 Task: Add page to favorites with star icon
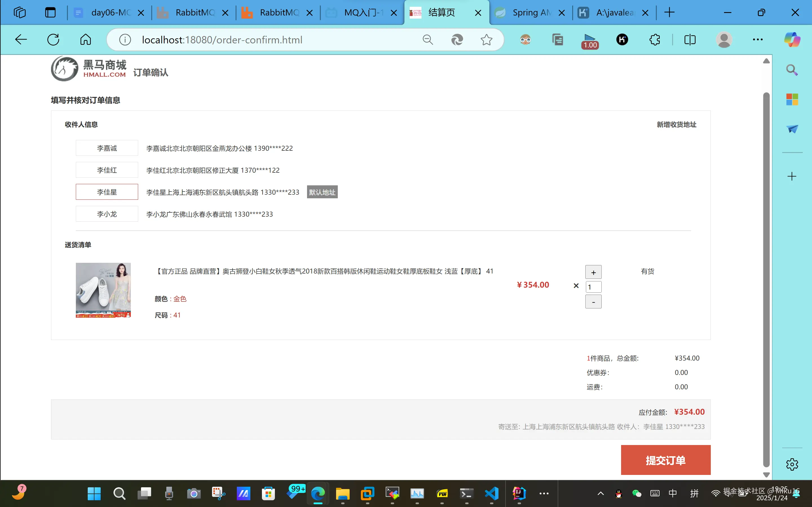pyautogui.click(x=486, y=39)
